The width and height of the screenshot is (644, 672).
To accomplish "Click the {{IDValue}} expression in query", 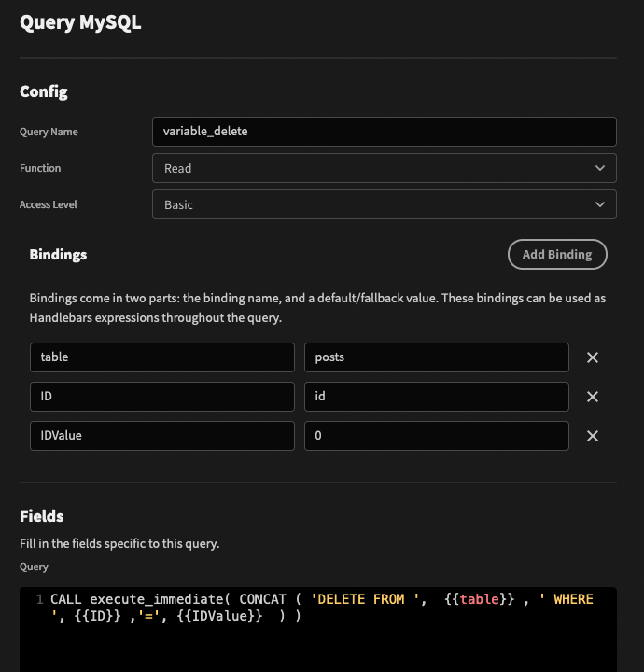I will pyautogui.click(x=219, y=616).
